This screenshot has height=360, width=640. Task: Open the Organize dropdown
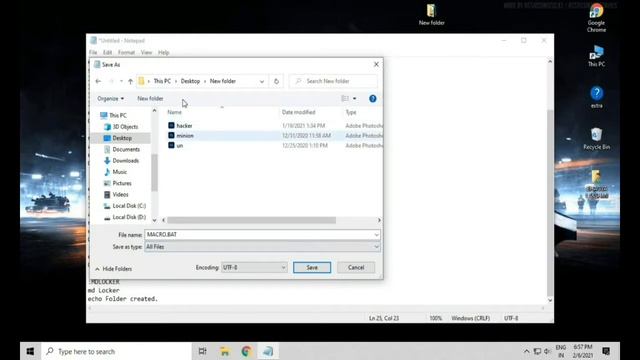coord(111,98)
